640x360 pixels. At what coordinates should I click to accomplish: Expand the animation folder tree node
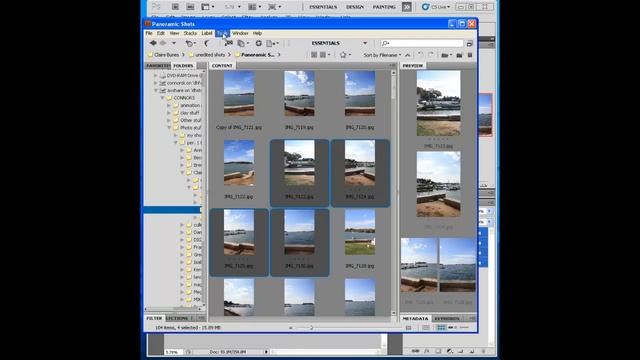tap(169, 105)
